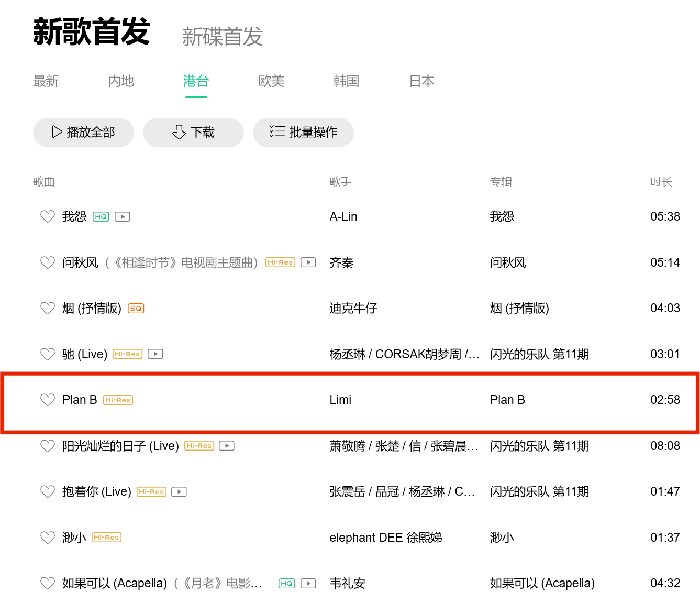Select the 韩国 region tab
The image size is (700, 603).
pyautogui.click(x=346, y=81)
